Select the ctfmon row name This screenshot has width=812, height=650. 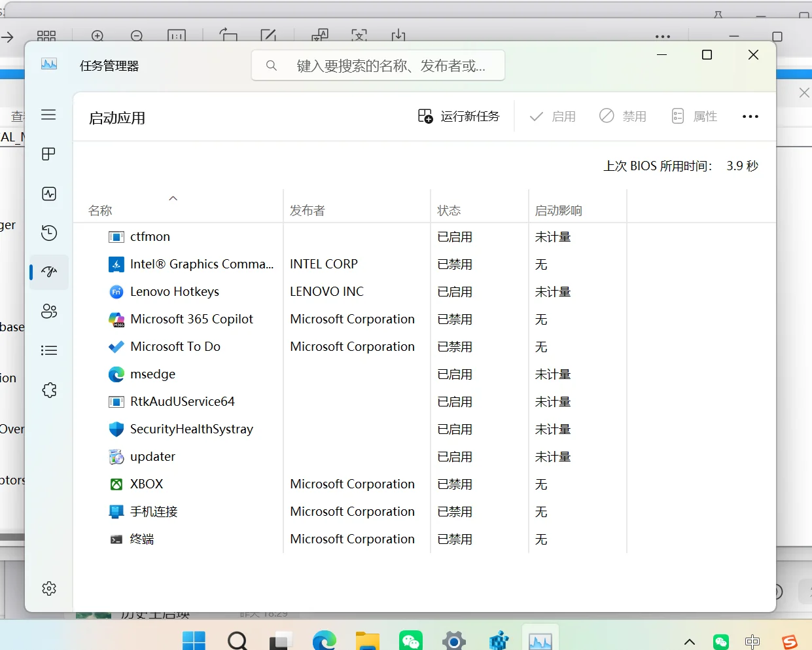[150, 237]
